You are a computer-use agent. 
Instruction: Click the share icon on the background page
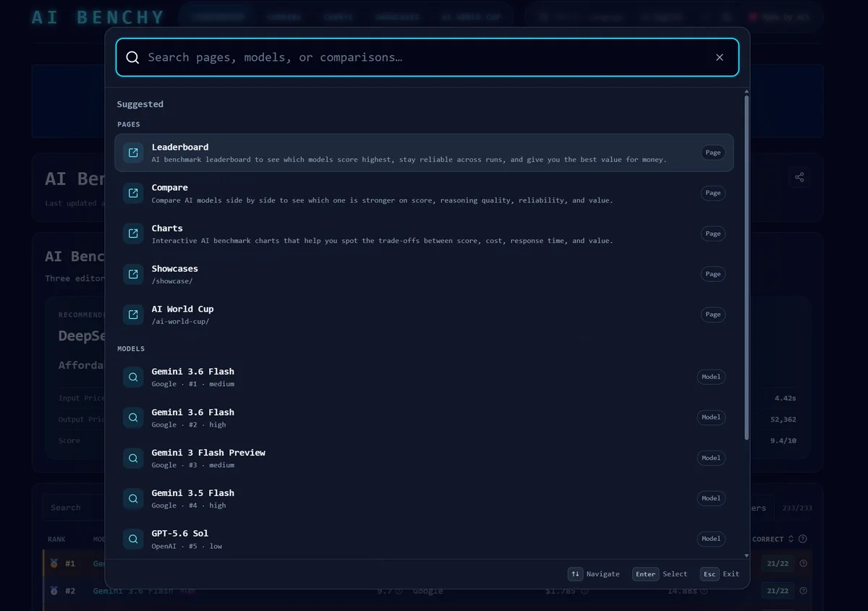pos(799,177)
